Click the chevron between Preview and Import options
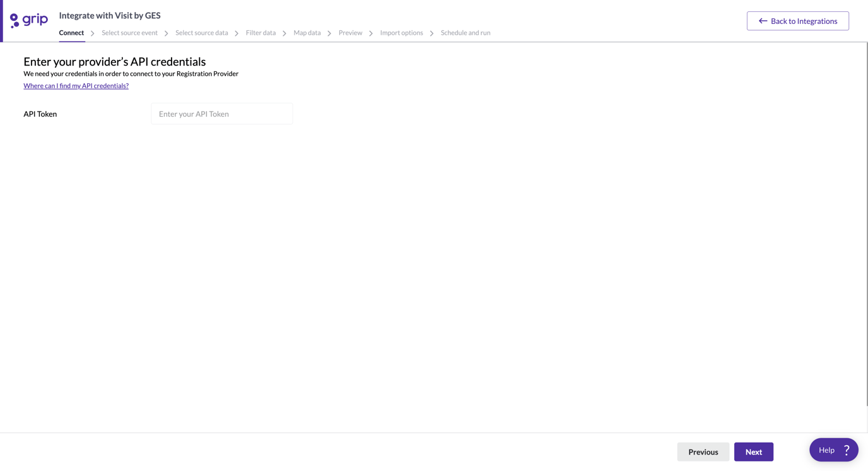868x471 pixels. [x=371, y=32]
